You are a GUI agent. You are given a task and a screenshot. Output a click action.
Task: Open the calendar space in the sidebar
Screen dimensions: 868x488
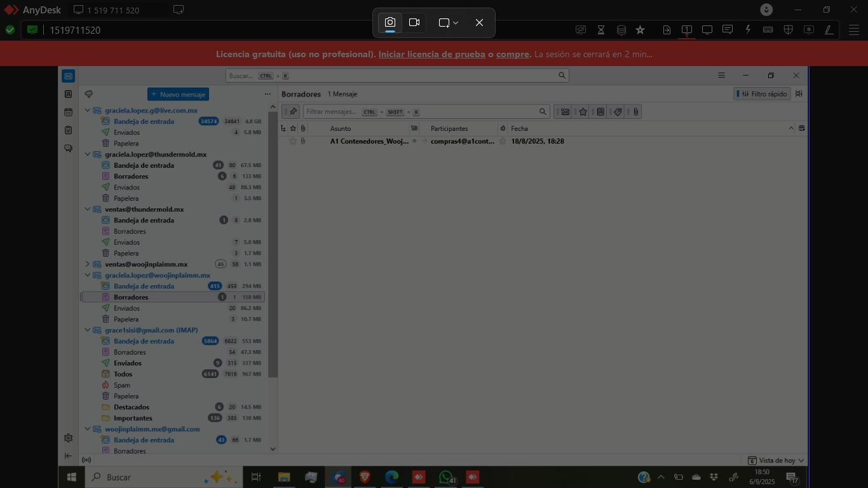coord(68,112)
